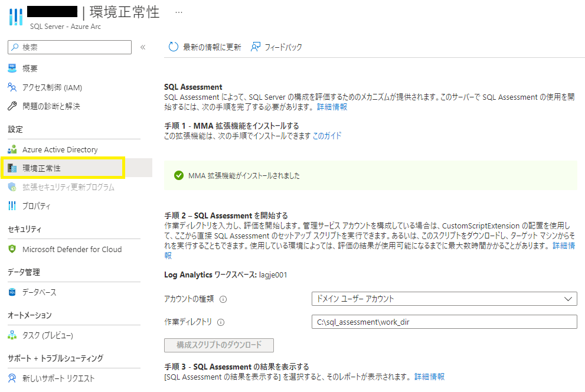Click the Azure Active Directory icon
The width and height of the screenshot is (585, 392).
[12, 149]
